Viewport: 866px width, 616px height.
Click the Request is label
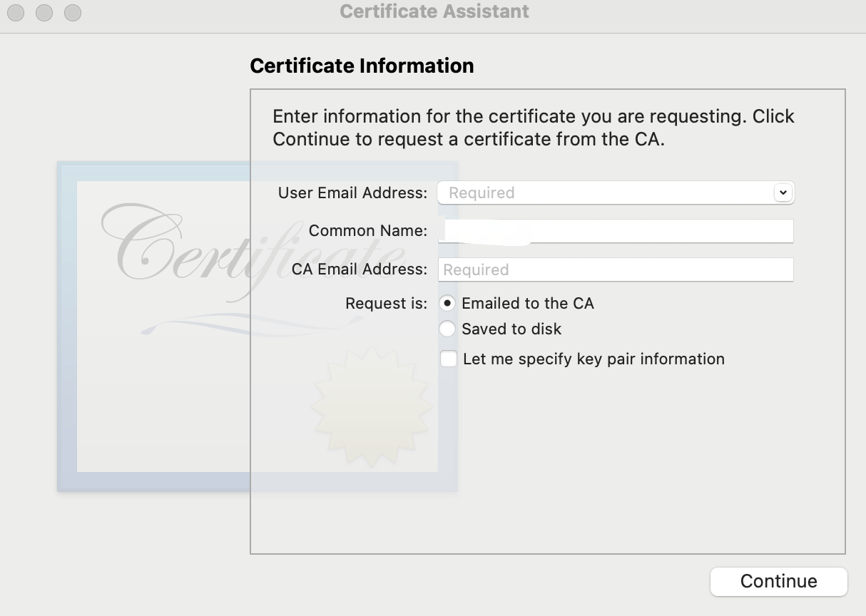pyautogui.click(x=386, y=303)
